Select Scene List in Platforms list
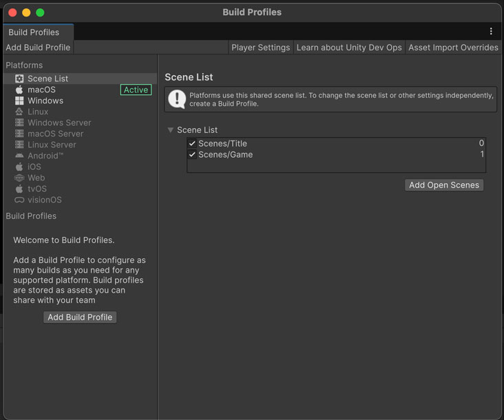 [80, 78]
